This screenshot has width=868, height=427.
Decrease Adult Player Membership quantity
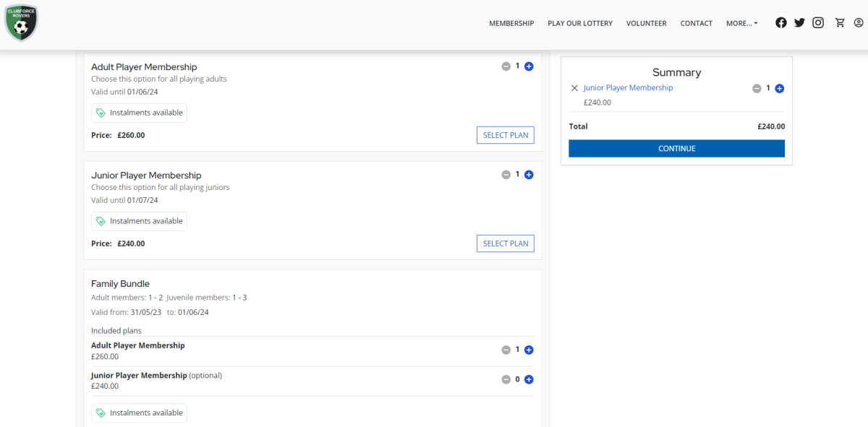click(506, 66)
